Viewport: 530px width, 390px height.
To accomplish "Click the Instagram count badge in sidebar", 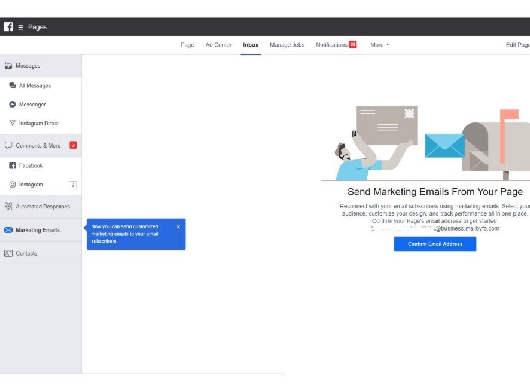I will coord(73,185).
